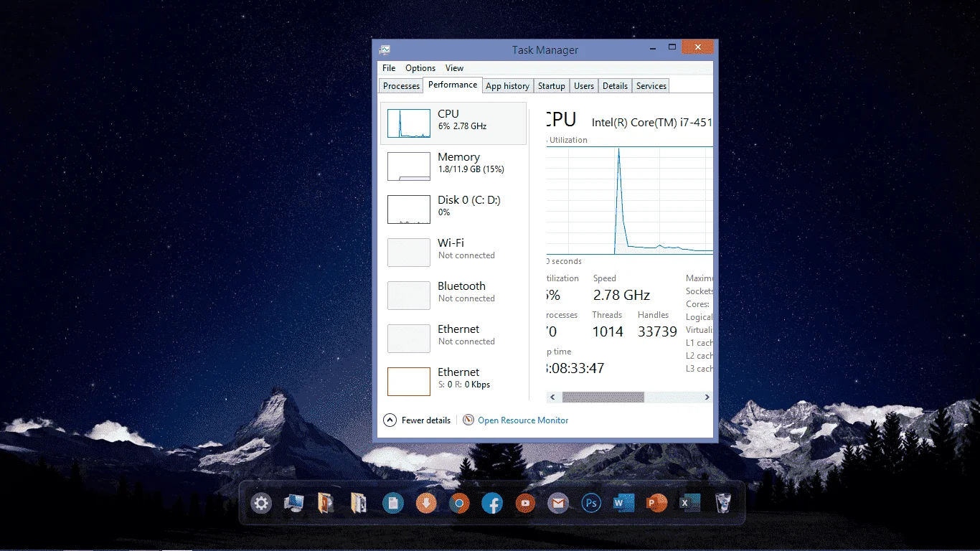This screenshot has width=980, height=551.
Task: Click the Intel(R) Core(TM) processor name
Action: coord(651,123)
